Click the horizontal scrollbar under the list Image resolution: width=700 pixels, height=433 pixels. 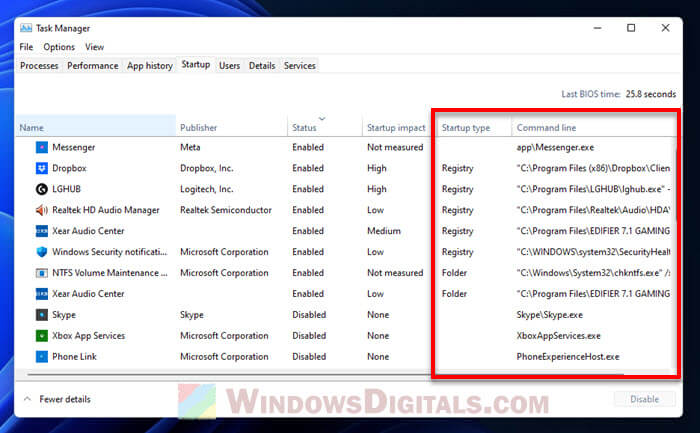[325, 374]
